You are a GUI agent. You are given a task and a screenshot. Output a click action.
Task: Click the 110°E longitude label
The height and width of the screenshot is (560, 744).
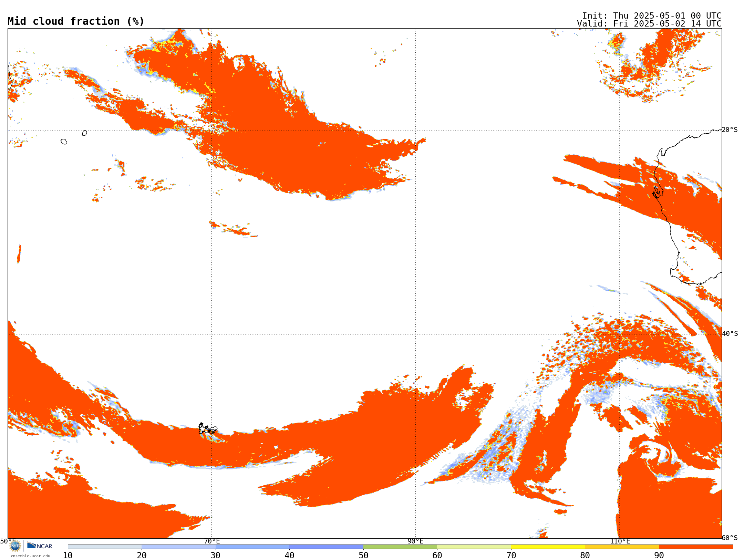[x=620, y=541]
